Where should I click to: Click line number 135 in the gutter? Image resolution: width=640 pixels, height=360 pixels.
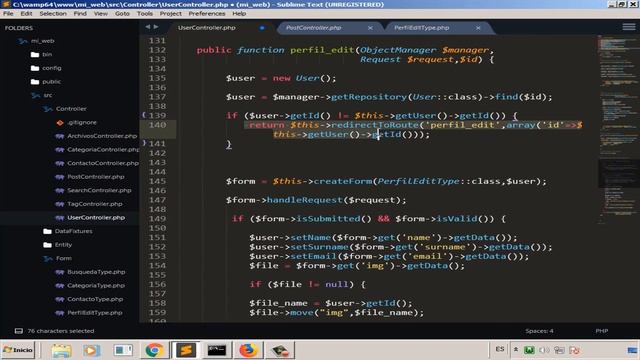click(157, 78)
